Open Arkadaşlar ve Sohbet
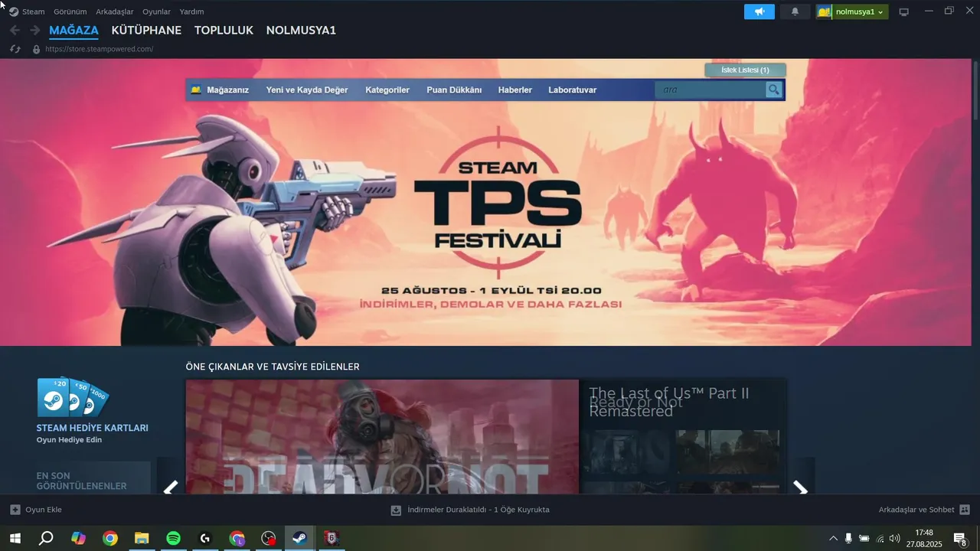This screenshot has height=551, width=980. click(916, 510)
